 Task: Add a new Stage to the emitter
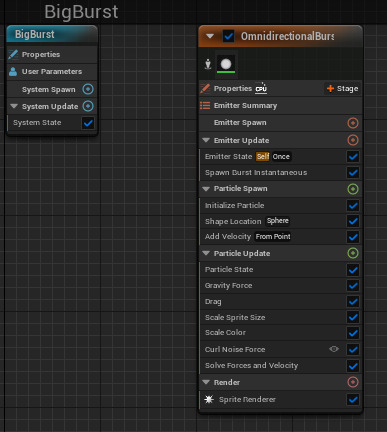[343, 88]
